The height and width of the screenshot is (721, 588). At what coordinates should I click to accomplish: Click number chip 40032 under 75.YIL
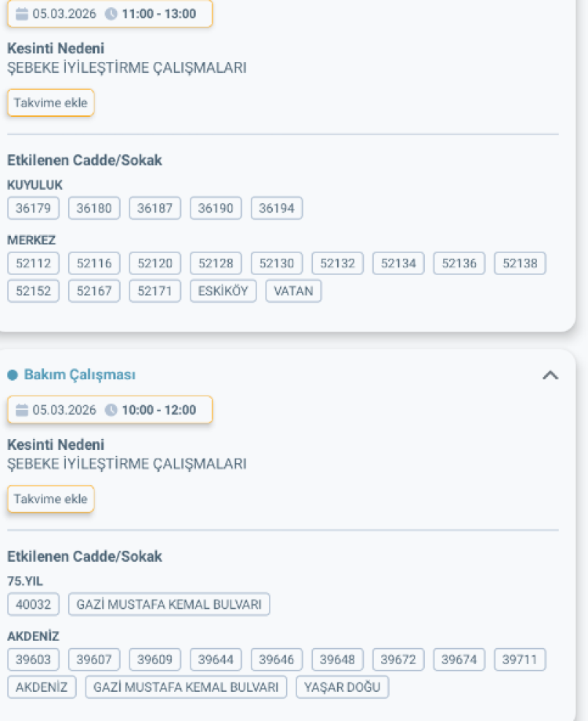[x=33, y=604]
